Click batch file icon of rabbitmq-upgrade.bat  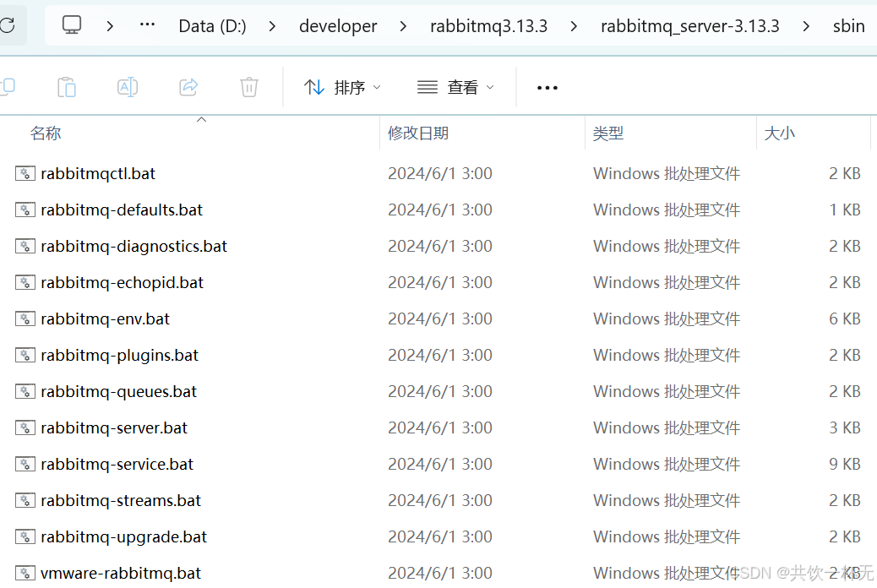click(x=25, y=537)
